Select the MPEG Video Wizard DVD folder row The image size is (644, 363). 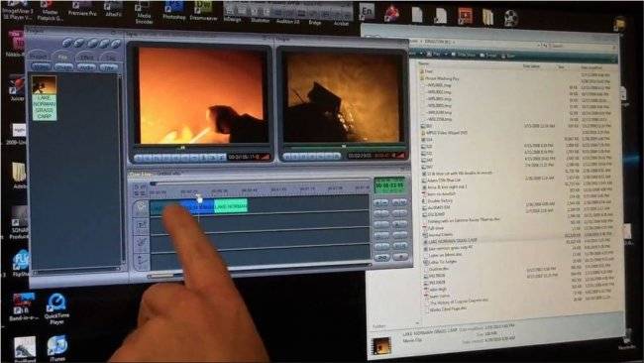(445, 133)
